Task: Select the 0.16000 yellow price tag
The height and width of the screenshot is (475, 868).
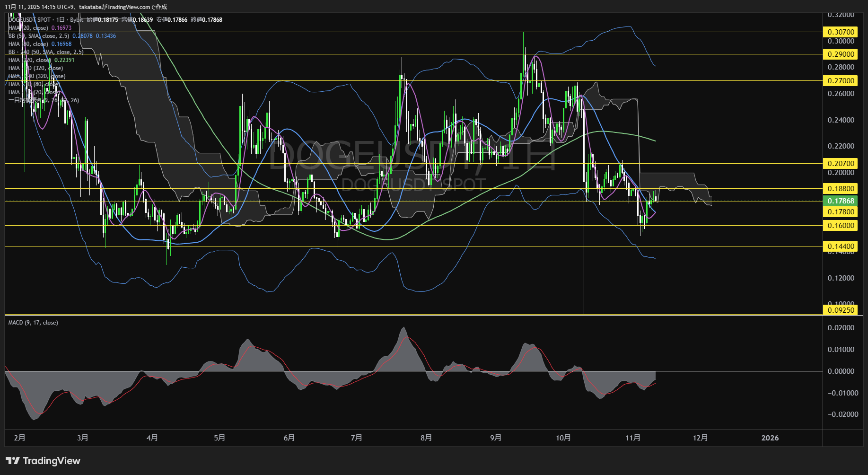Action: coord(841,226)
